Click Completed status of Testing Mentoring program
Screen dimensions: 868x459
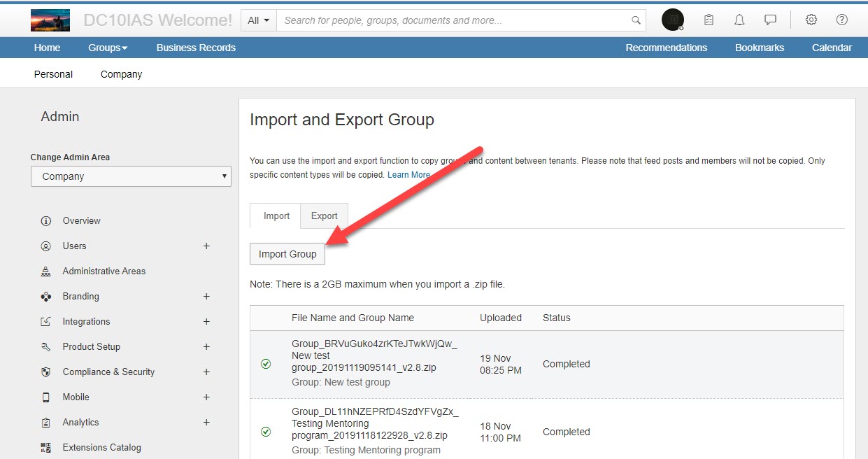tap(567, 432)
